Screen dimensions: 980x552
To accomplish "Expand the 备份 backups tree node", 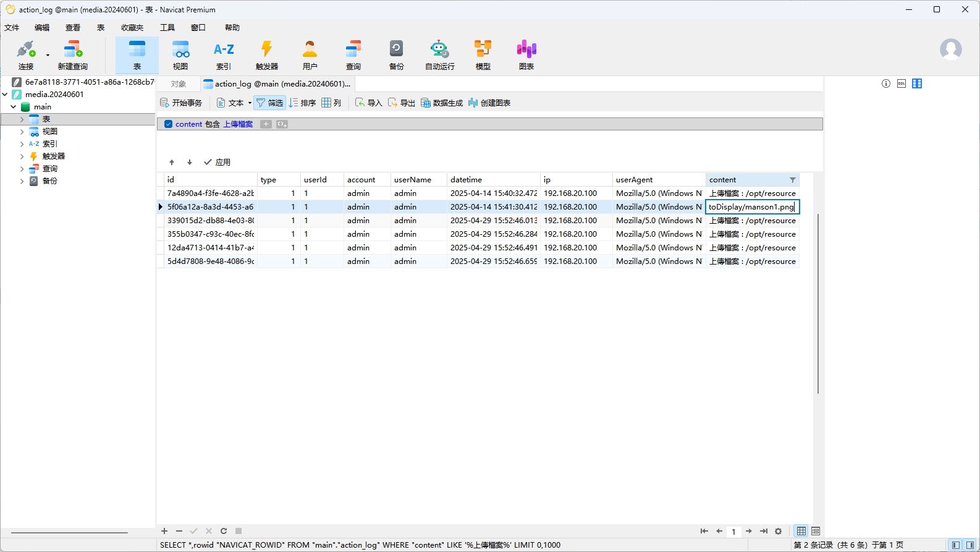I will (x=22, y=181).
